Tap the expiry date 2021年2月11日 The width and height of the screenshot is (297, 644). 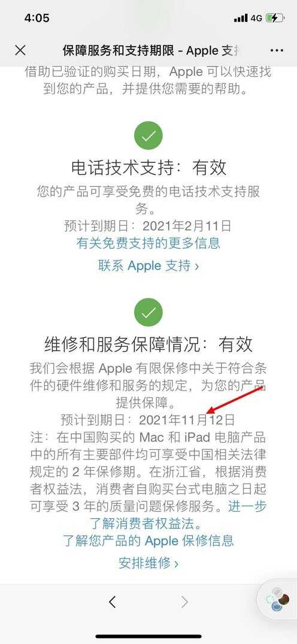coord(186,226)
